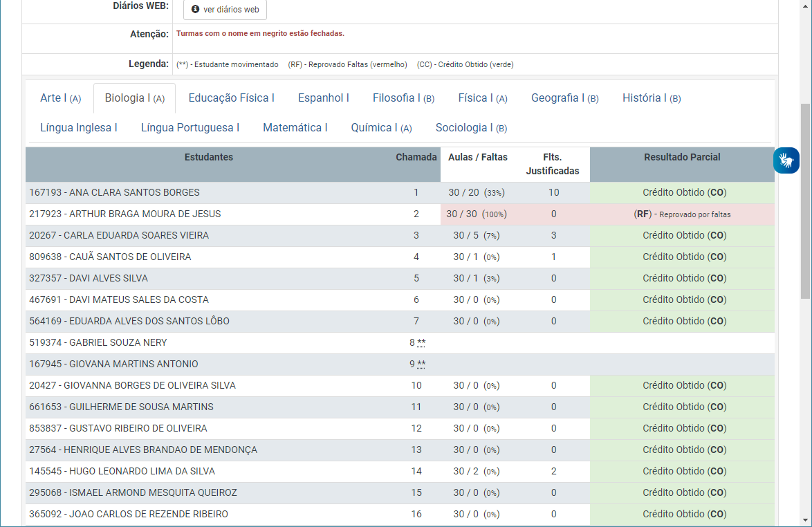The image size is (812, 527).
Task: Click the 30 / 30 (100%) absences cell
Action: [477, 214]
